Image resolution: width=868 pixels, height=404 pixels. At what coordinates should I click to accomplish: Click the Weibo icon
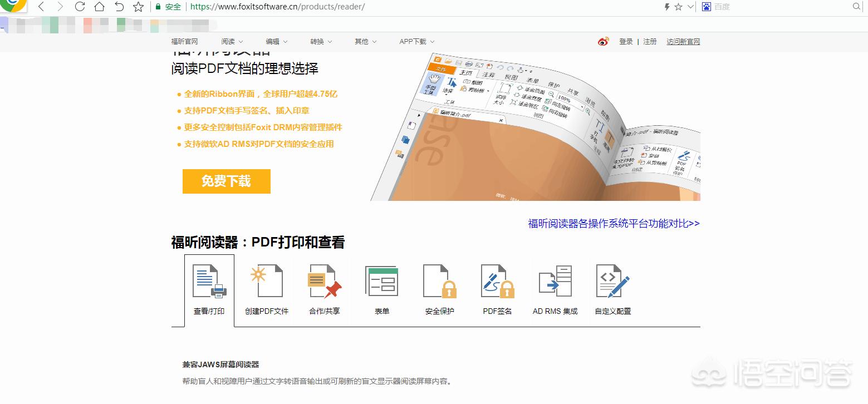[604, 42]
